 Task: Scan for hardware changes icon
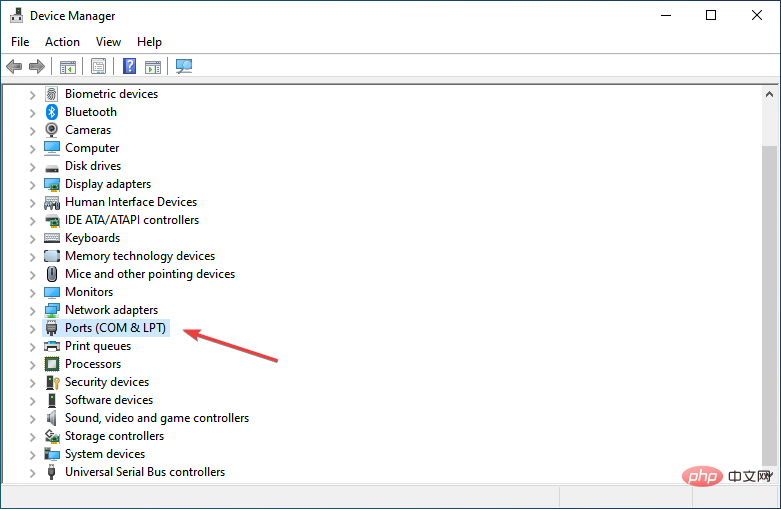(184, 66)
